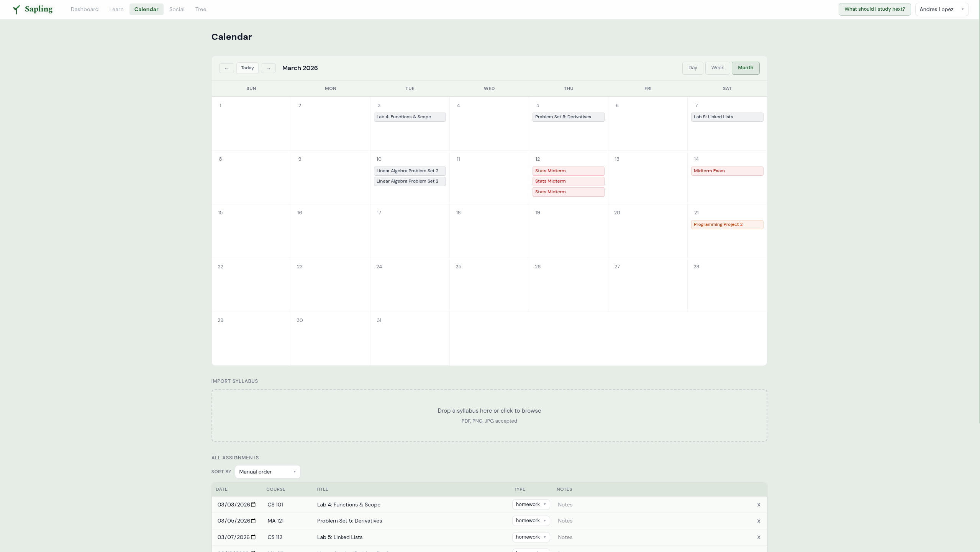Open Programming Project 2 orange event
Viewport: 980px width, 552px height.
[x=727, y=225]
